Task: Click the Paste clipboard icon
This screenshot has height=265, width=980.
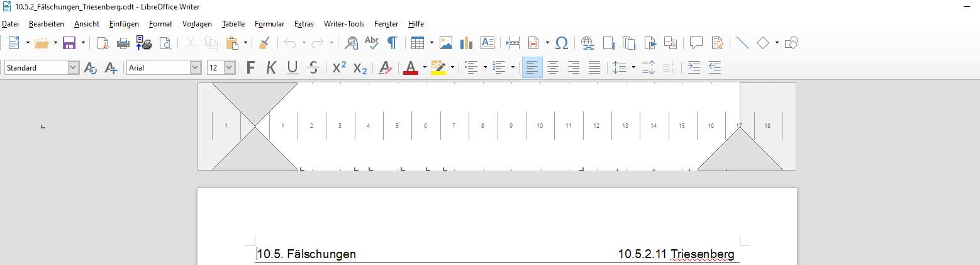Action: (x=232, y=43)
